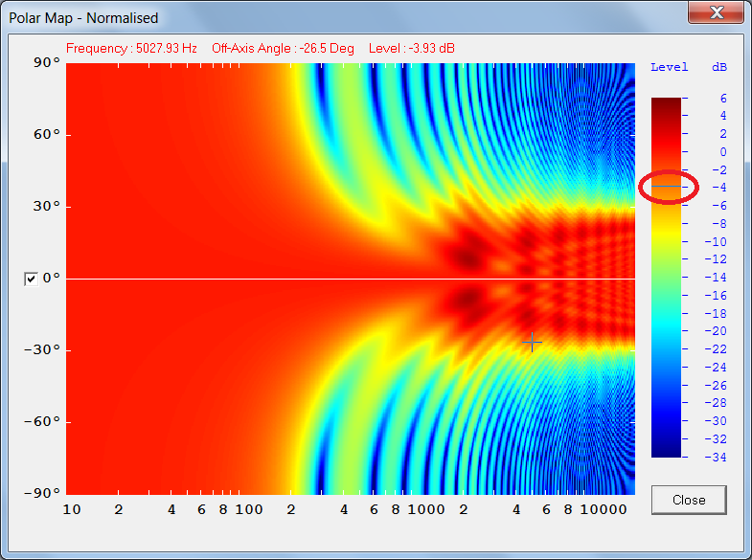Click the 'Level : -3.93 dB' readout
752x560 pixels.
412,49
